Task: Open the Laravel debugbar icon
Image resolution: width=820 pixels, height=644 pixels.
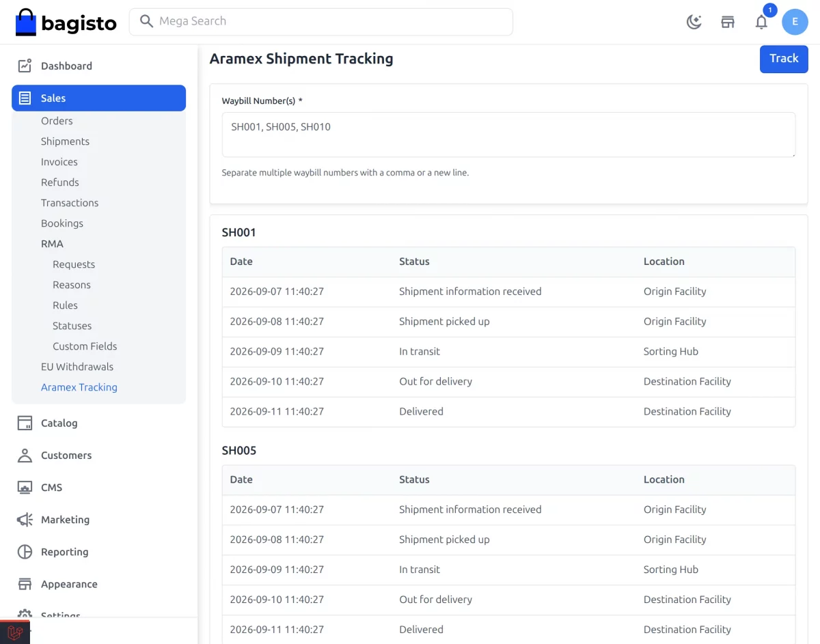Action: pyautogui.click(x=15, y=632)
